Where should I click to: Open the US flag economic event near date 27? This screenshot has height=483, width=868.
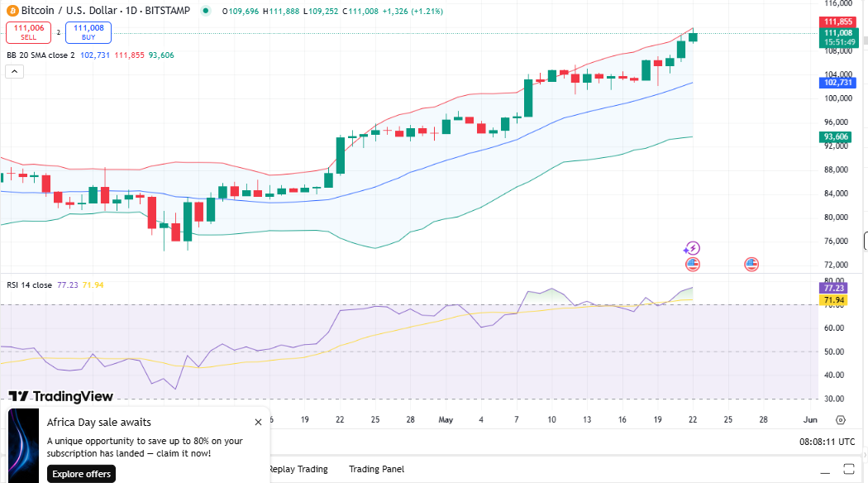tap(751, 264)
